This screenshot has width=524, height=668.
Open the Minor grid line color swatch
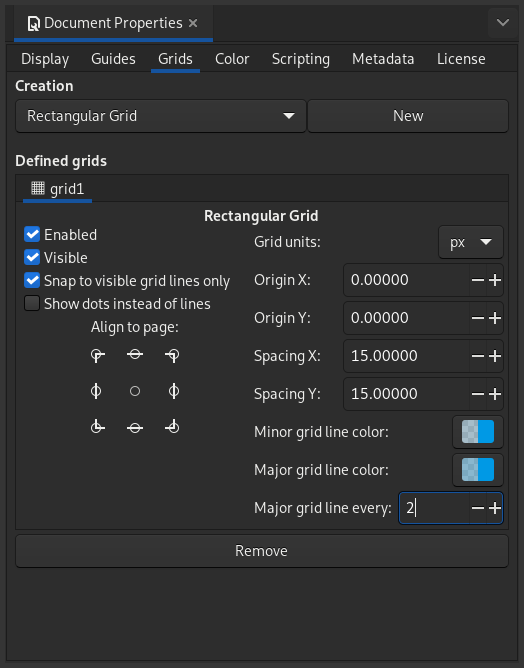pyautogui.click(x=478, y=432)
